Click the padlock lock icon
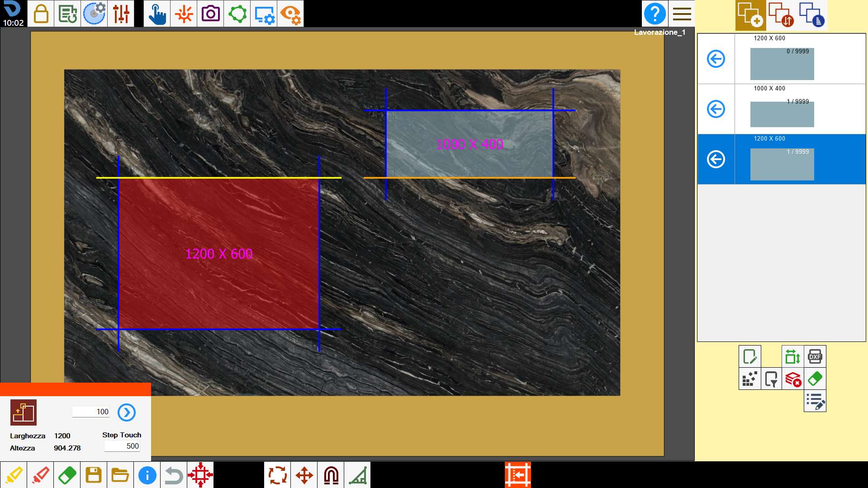Viewport: 868px width, 488px height. point(41,14)
